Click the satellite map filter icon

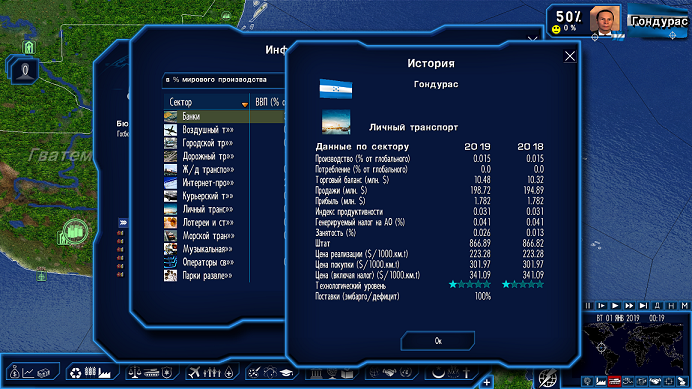click(683, 381)
